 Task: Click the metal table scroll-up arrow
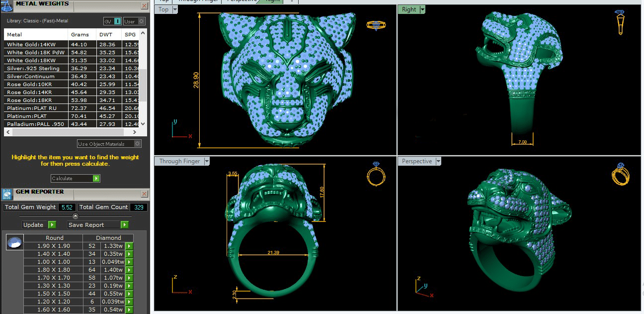(143, 33)
